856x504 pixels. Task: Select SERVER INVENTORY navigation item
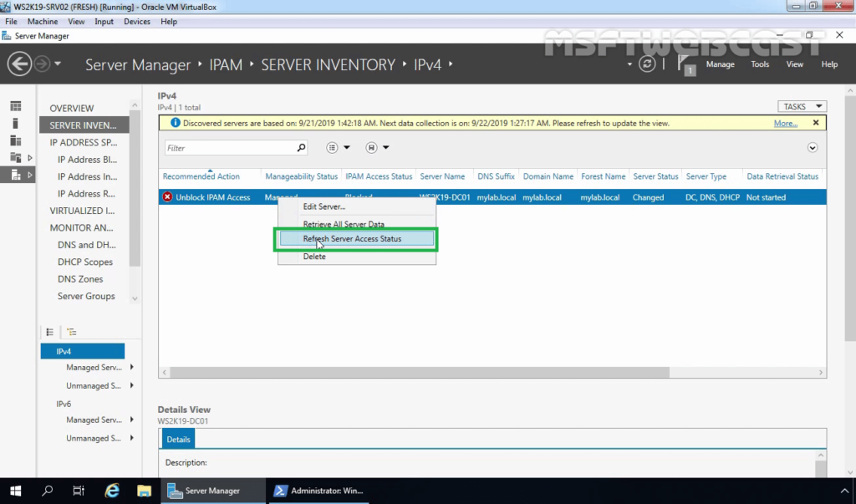[x=83, y=125]
